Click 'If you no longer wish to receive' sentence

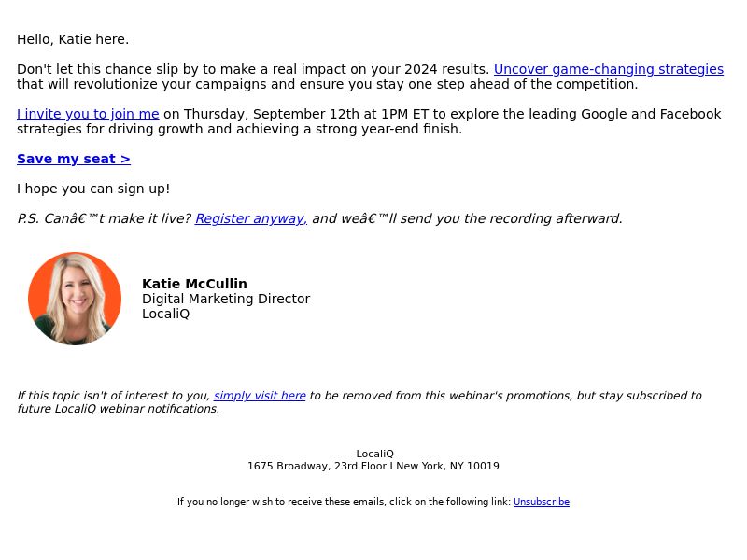coord(344,502)
